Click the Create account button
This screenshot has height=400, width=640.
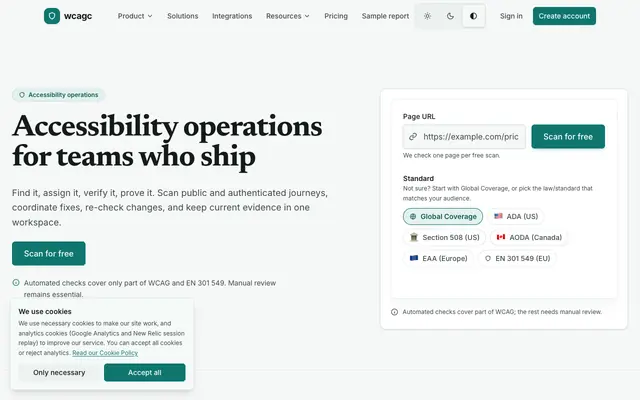(x=564, y=16)
